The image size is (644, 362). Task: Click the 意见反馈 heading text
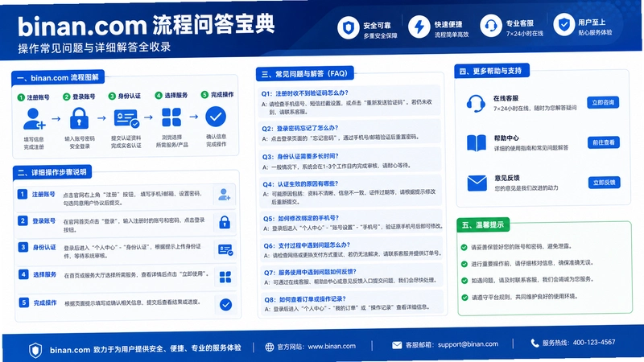[x=507, y=178]
